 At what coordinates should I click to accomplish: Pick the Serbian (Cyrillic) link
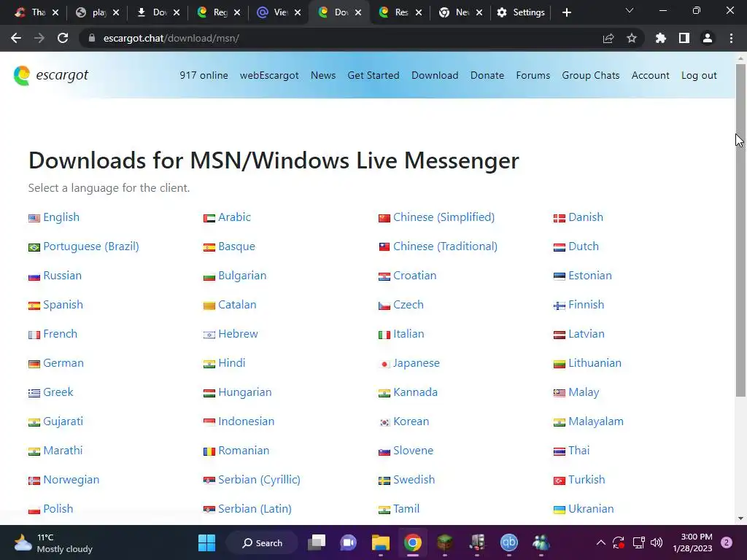[x=259, y=480]
